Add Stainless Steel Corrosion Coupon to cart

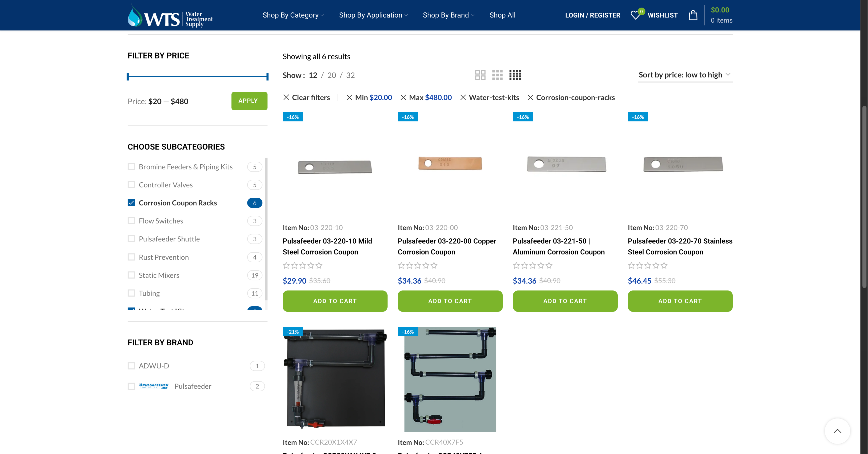tap(680, 301)
